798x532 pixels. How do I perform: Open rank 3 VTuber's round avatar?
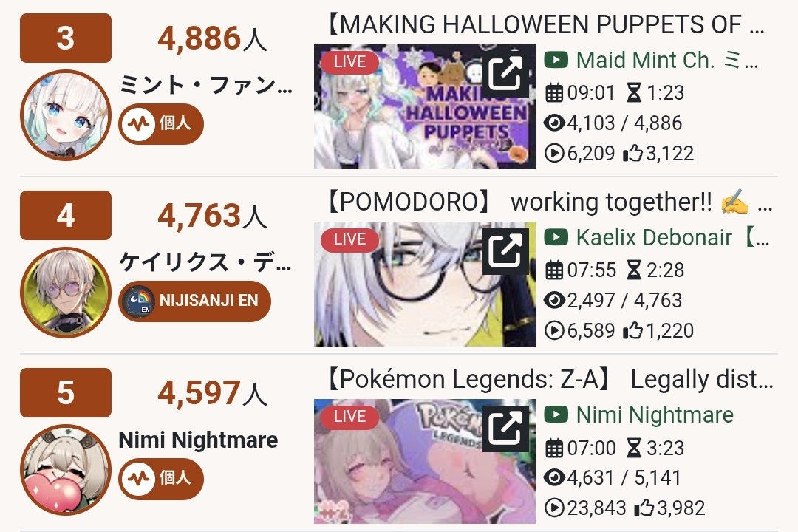pyautogui.click(x=66, y=115)
